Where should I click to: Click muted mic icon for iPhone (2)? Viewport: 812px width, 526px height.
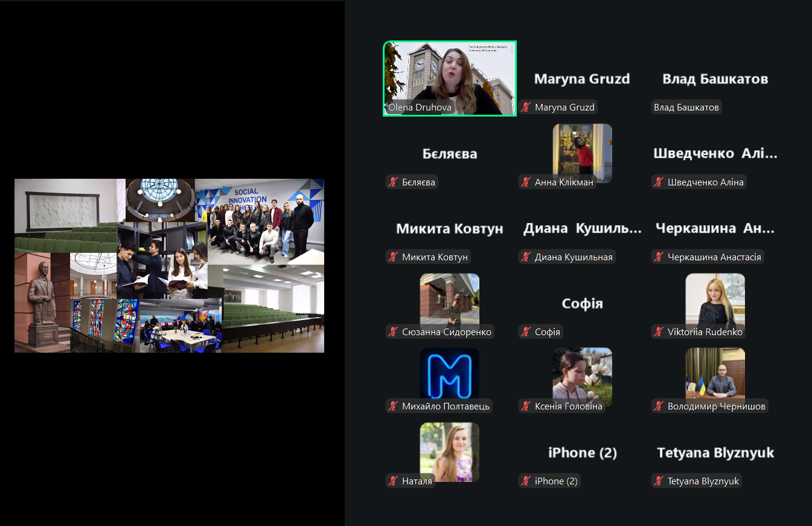pos(526,481)
